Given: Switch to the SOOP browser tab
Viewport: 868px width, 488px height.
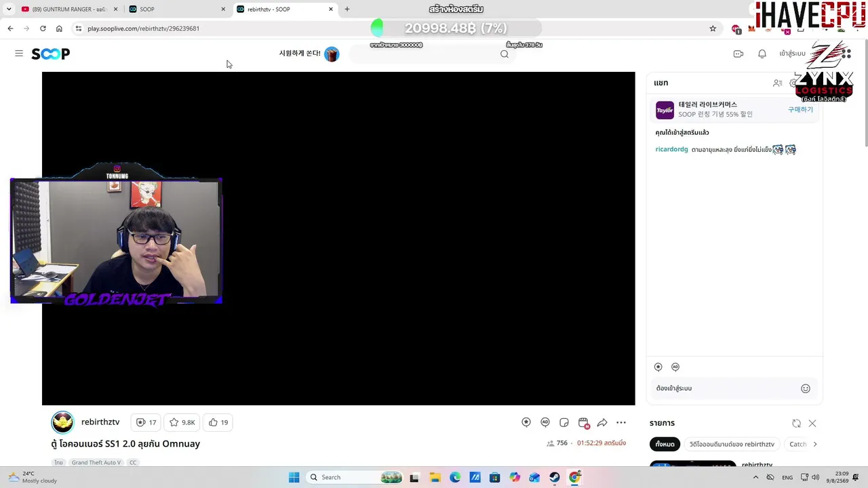Looking at the screenshot, I should click(178, 9).
